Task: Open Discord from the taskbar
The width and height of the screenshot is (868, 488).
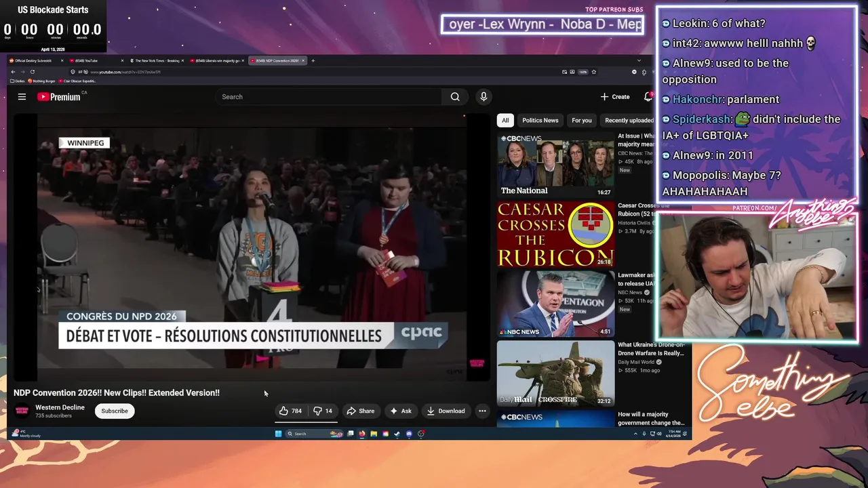Action: pos(409,434)
